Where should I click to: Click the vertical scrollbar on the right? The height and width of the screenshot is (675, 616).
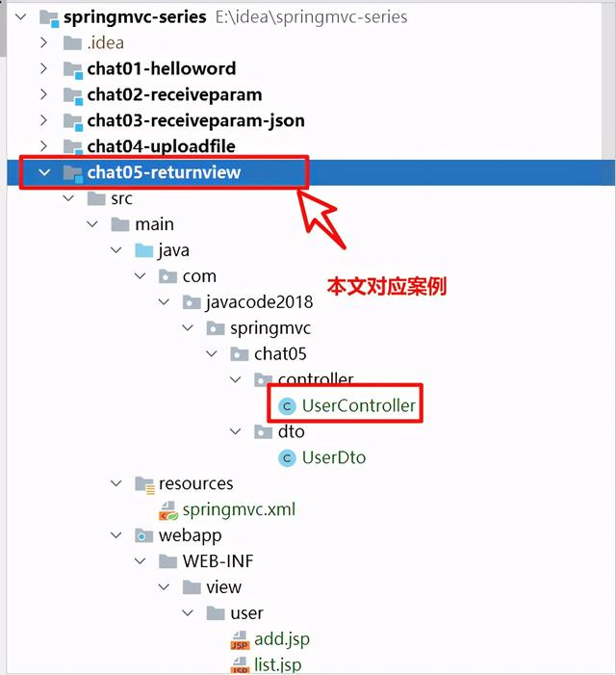[x=608, y=81]
